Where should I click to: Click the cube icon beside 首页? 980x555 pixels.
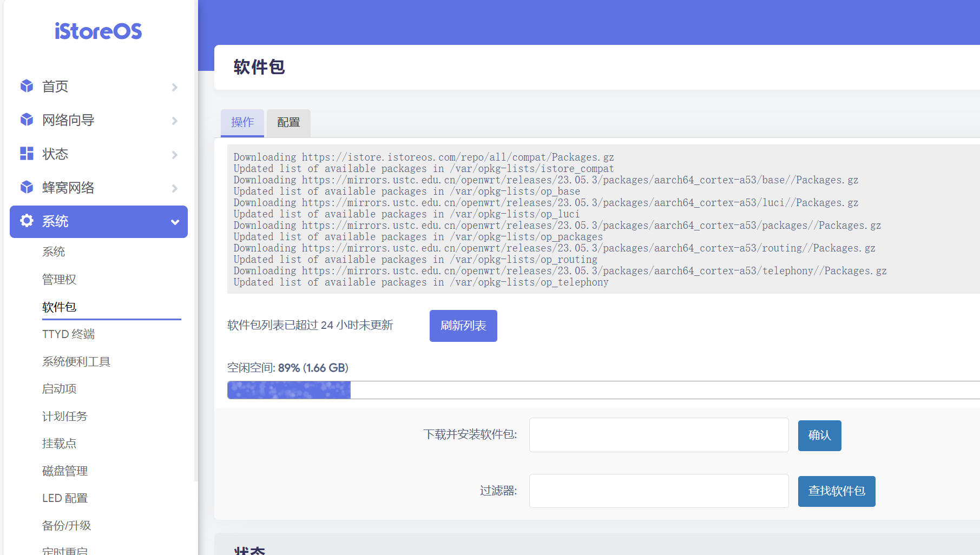click(x=27, y=86)
